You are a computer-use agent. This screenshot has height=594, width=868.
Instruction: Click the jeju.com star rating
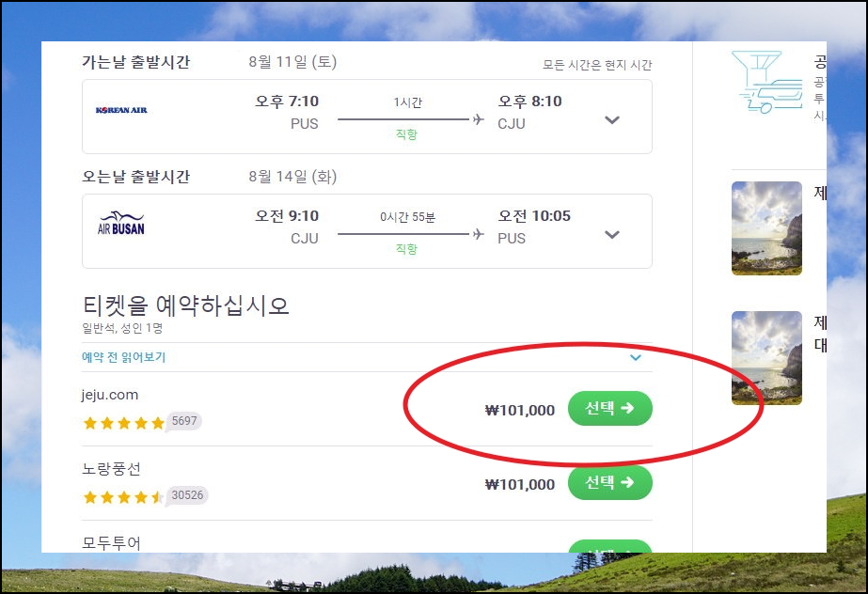coord(123,423)
